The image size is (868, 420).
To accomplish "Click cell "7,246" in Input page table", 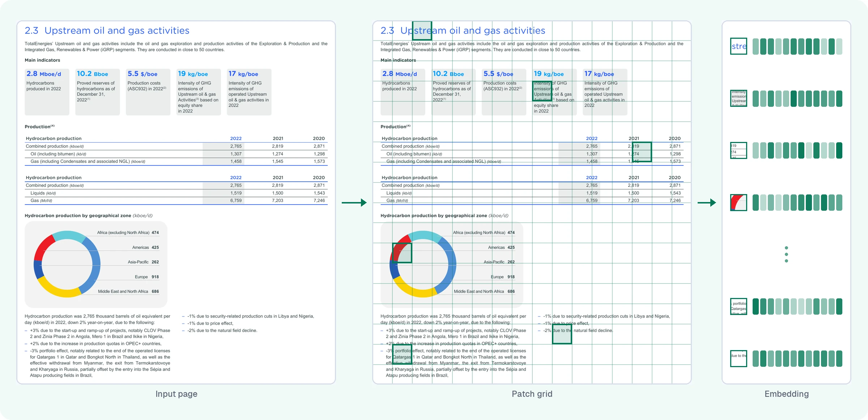I will tap(319, 201).
